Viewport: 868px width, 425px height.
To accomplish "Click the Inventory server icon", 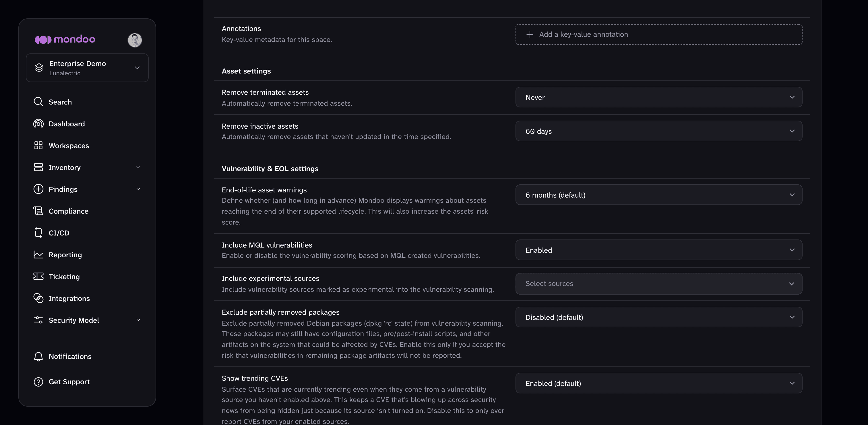I will [x=38, y=167].
